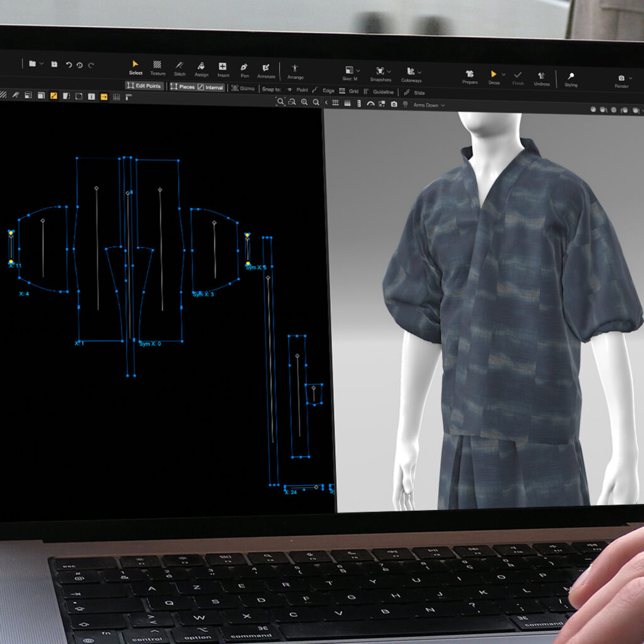The height and width of the screenshot is (644, 644).
Task: Click the 'Sym X: 3' sleeve label
Action: pos(203,294)
